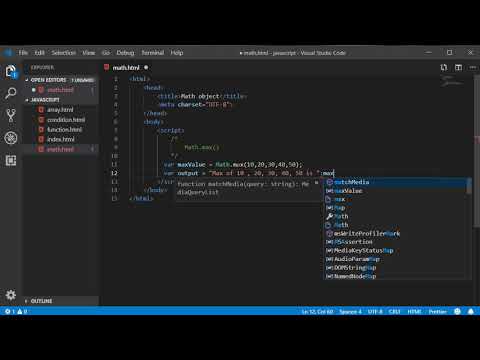The height and width of the screenshot is (360, 480).
Task: Open the Go menu
Action: click(106, 53)
